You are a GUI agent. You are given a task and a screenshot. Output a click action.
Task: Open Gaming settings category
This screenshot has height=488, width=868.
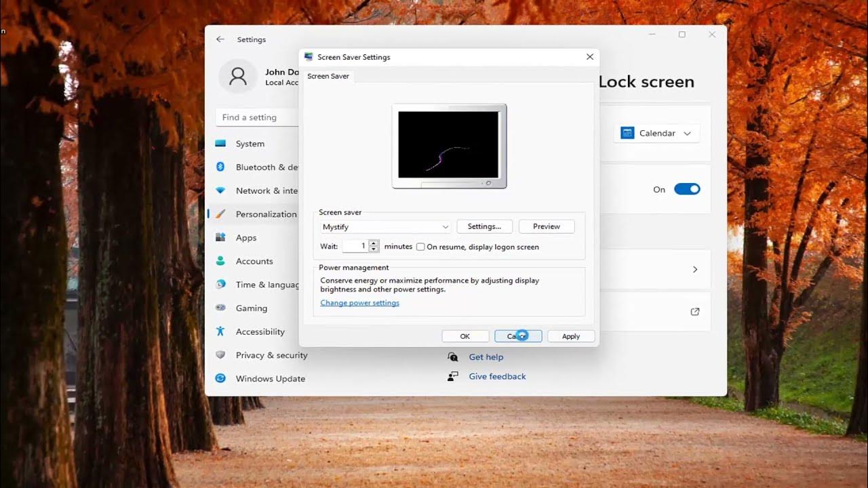(252, 308)
